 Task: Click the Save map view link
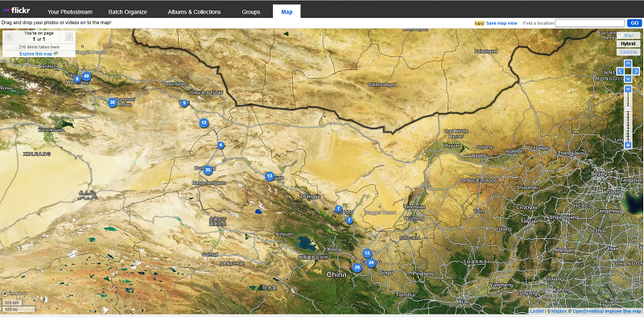(x=502, y=23)
